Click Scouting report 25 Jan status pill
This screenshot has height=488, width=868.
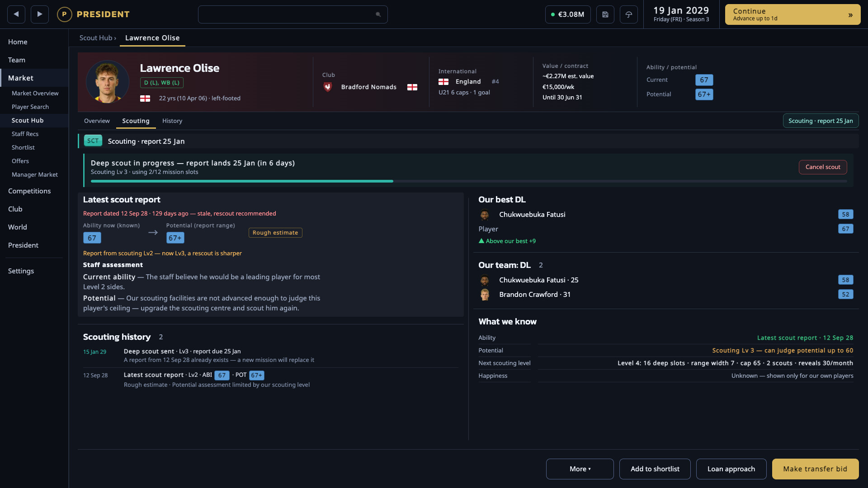821,121
